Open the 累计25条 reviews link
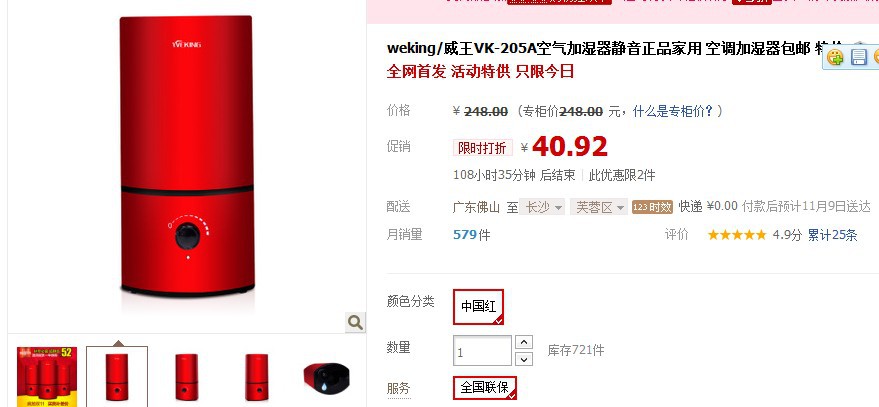This screenshot has height=407, width=879. pyautogui.click(x=832, y=235)
